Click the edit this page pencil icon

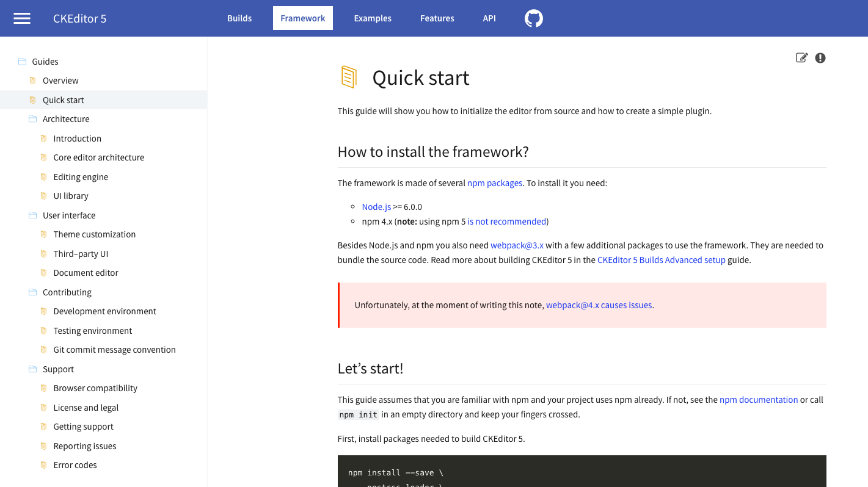click(801, 57)
